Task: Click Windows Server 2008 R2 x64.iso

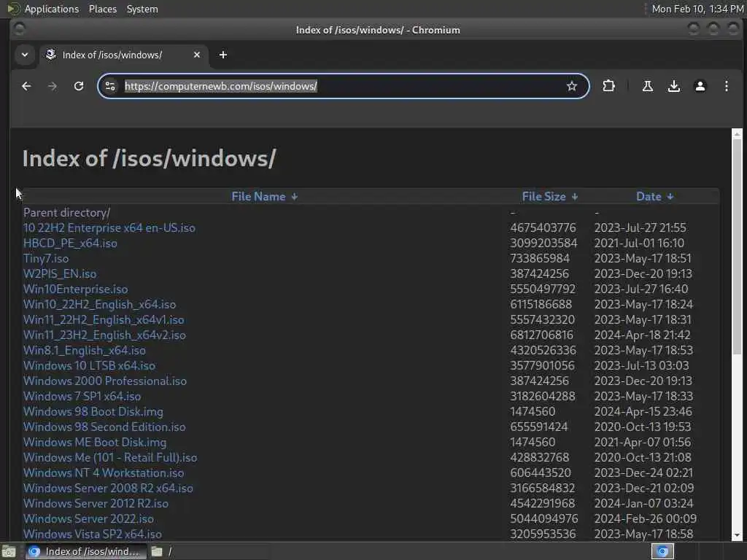Action: pos(108,488)
